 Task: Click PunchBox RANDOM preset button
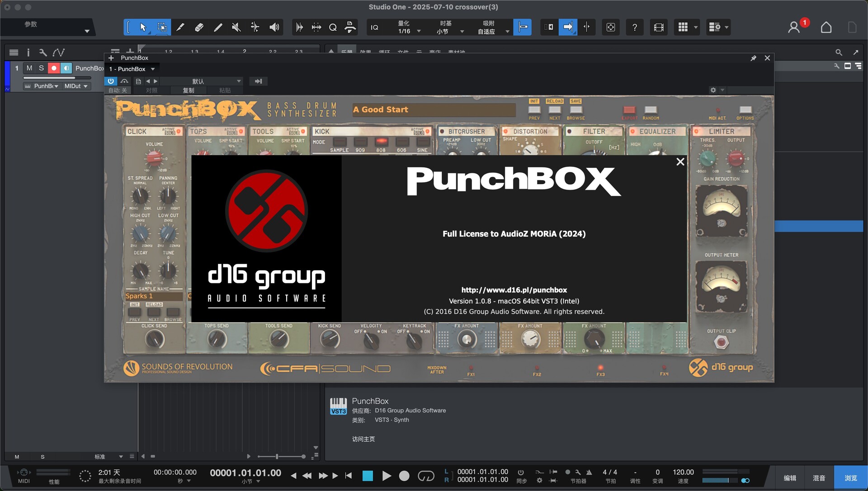pos(651,110)
